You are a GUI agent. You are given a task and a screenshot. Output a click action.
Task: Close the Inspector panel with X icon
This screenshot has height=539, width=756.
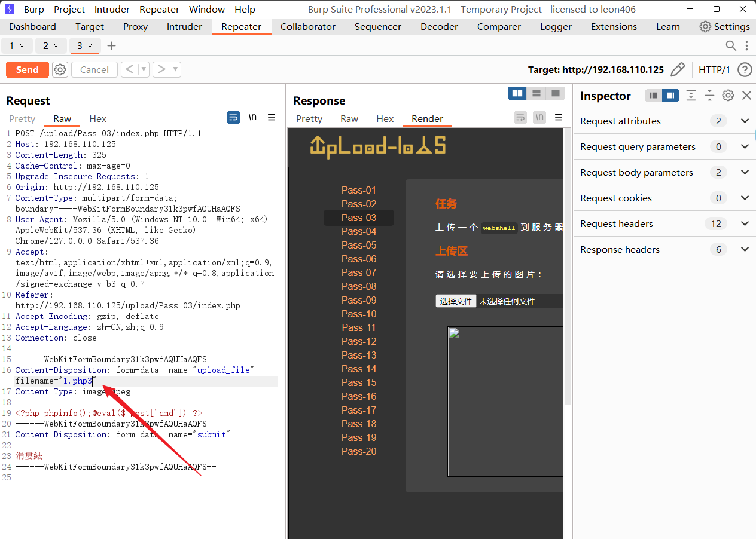(x=746, y=96)
